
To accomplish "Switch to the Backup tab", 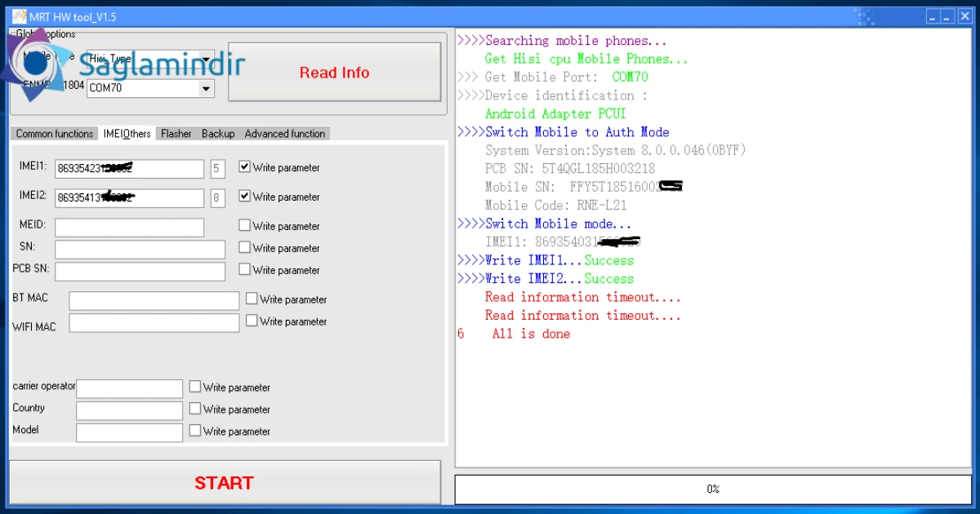I will point(218,134).
